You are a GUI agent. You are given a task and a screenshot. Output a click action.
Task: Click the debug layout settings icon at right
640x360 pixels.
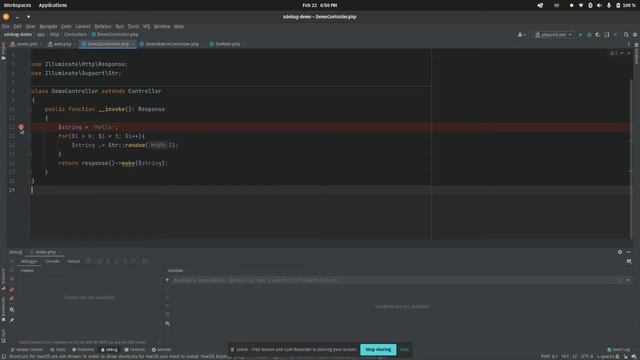[629, 262]
